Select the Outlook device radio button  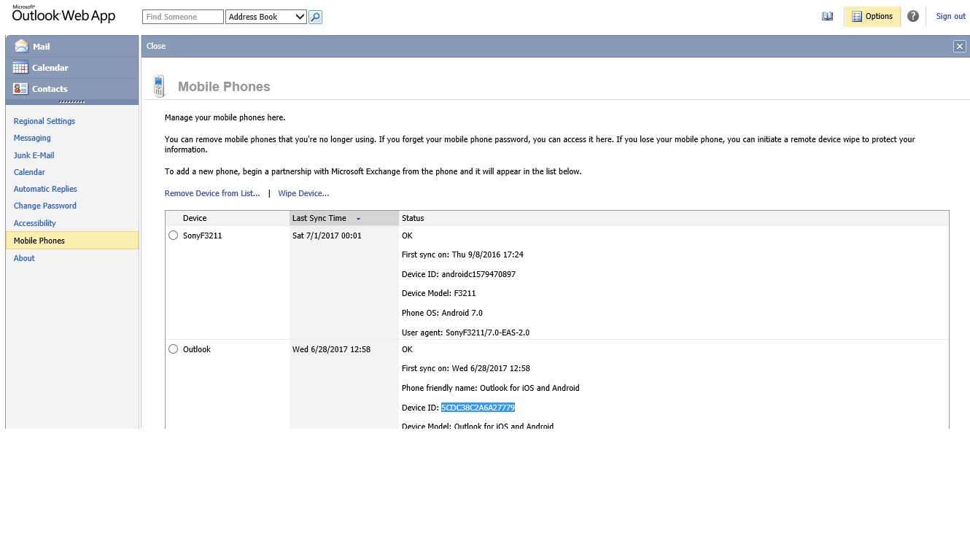[x=173, y=349]
